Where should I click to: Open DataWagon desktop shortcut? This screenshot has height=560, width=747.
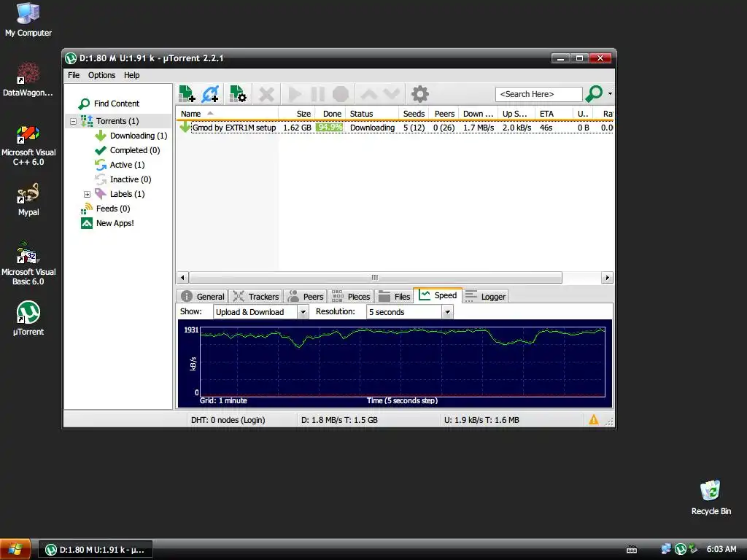click(28, 79)
